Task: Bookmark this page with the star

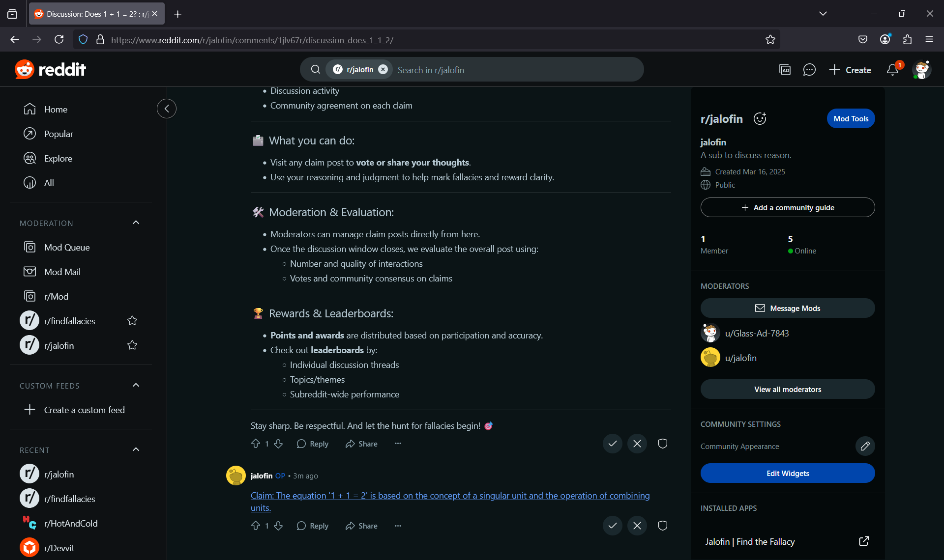Action: [770, 40]
